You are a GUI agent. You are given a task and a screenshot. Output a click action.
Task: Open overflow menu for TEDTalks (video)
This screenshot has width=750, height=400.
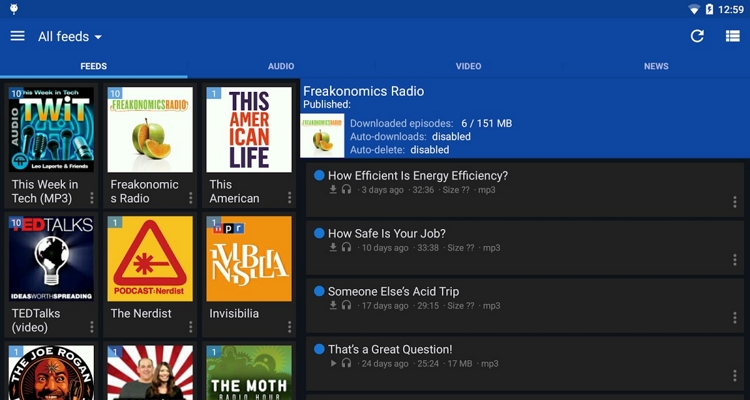tap(91, 327)
